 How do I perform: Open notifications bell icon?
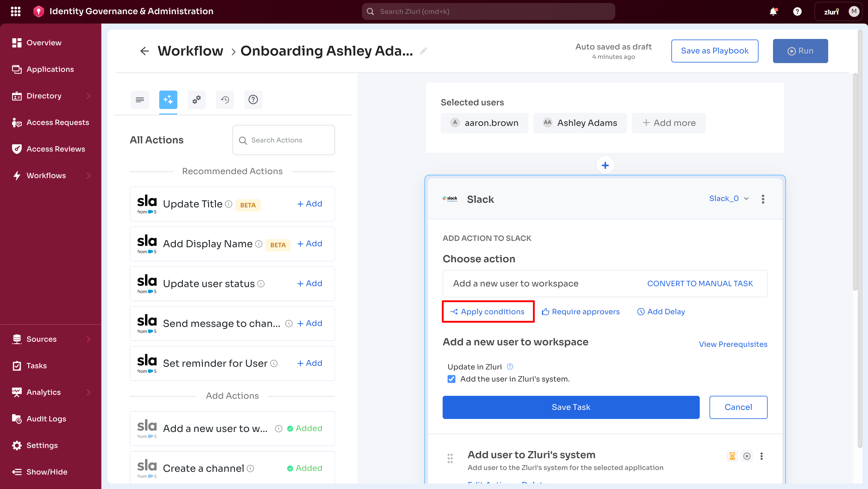tap(773, 11)
